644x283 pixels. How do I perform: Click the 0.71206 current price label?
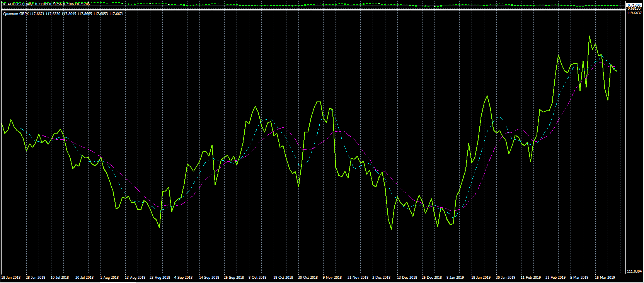[x=634, y=5]
